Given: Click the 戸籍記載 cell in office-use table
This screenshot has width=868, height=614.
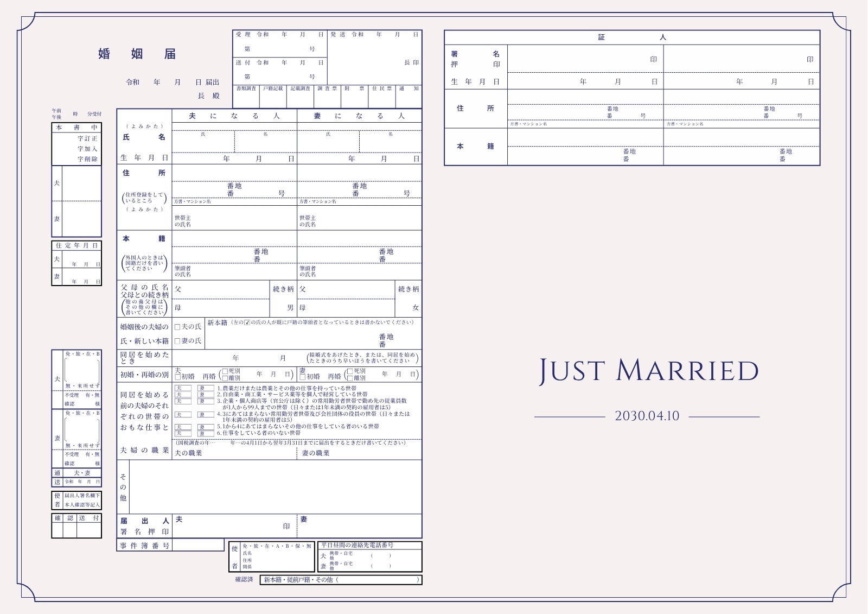Looking at the screenshot, I should 273,97.
